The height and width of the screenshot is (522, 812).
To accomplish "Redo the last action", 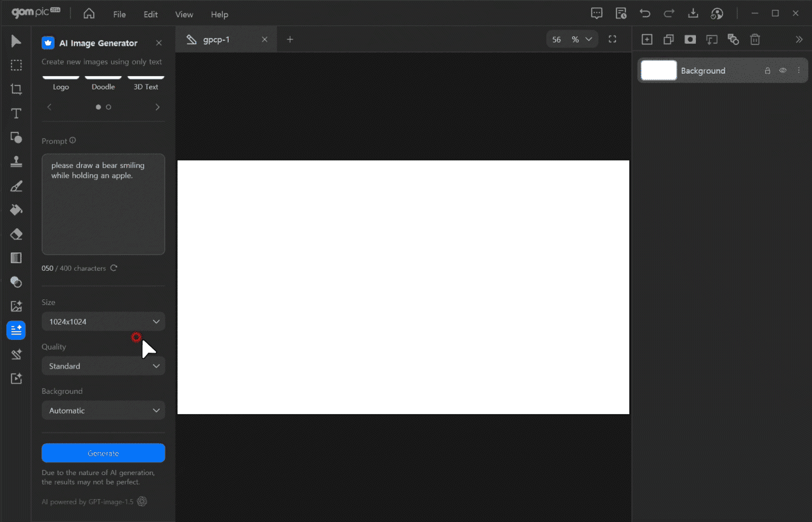I will pos(669,13).
